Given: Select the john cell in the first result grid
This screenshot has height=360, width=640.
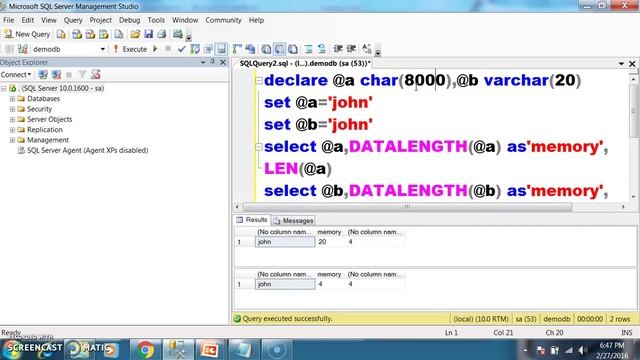Looking at the screenshot, I should click(285, 242).
